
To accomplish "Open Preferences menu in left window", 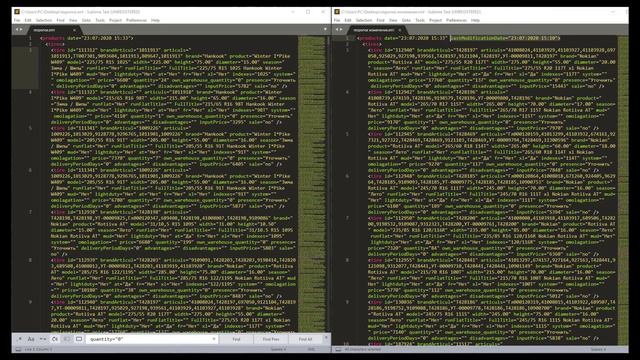I will pyautogui.click(x=136, y=20).
